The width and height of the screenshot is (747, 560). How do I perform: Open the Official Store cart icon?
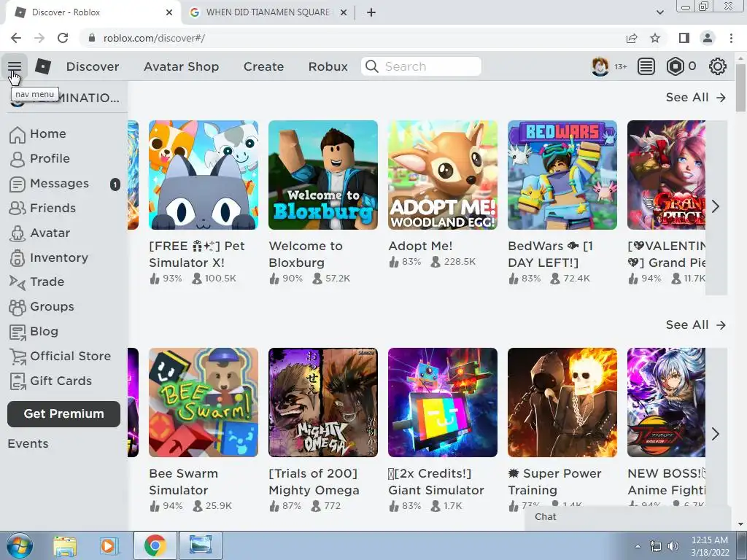pos(18,357)
